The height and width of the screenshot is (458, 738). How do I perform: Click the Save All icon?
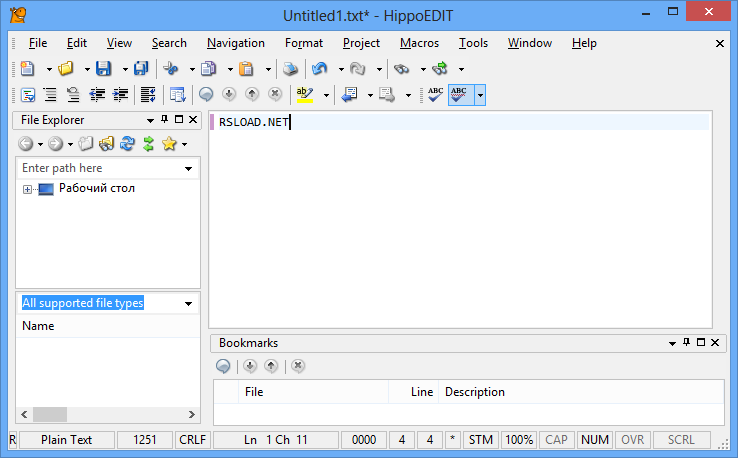[x=141, y=69]
